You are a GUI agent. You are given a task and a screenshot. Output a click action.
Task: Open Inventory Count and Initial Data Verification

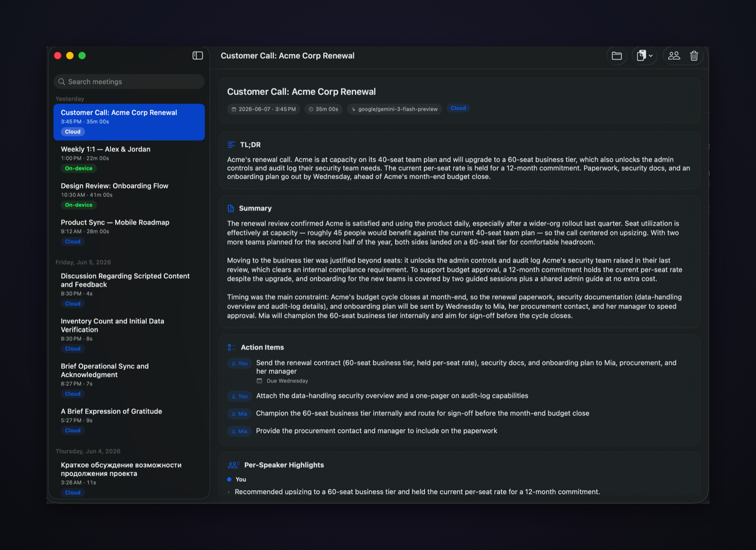pyautogui.click(x=129, y=335)
